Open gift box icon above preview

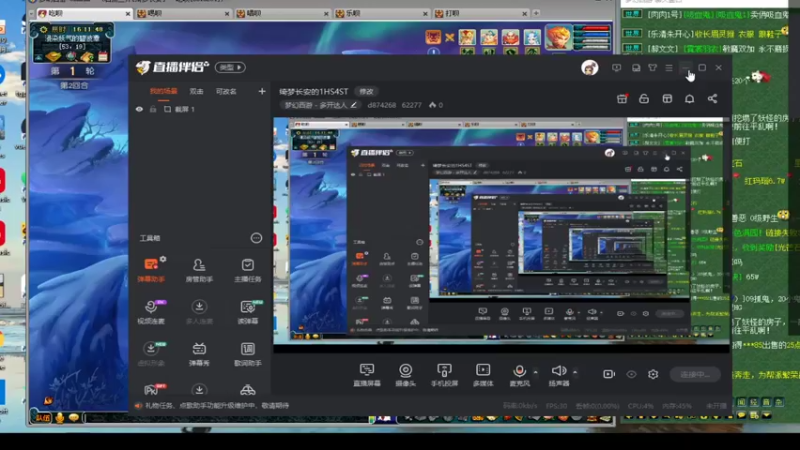tap(622, 99)
